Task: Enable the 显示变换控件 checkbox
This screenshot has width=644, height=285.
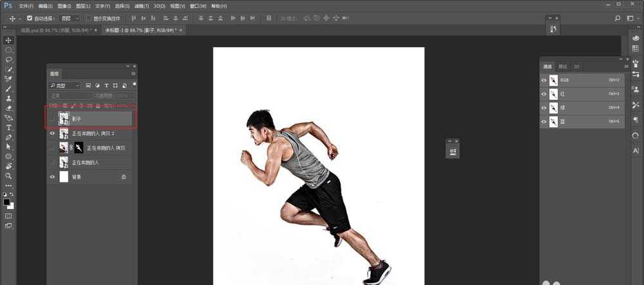Action: [89, 18]
